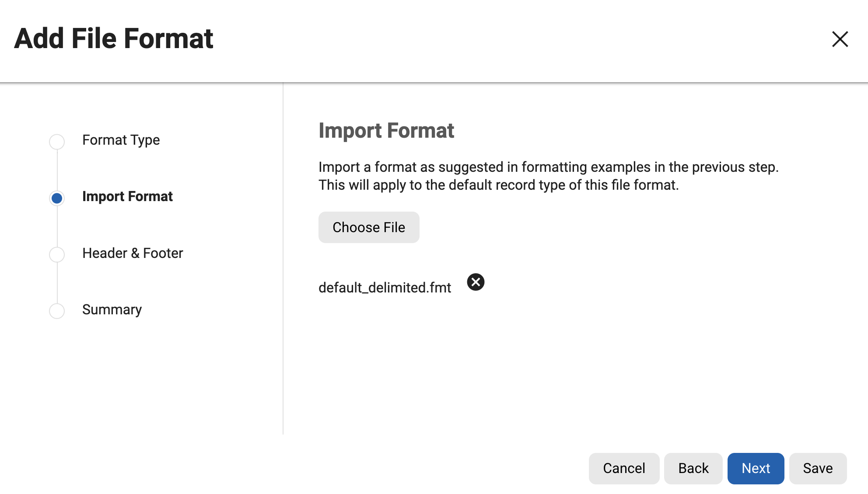
Task: Click the Summary step circle
Action: coord(57,311)
